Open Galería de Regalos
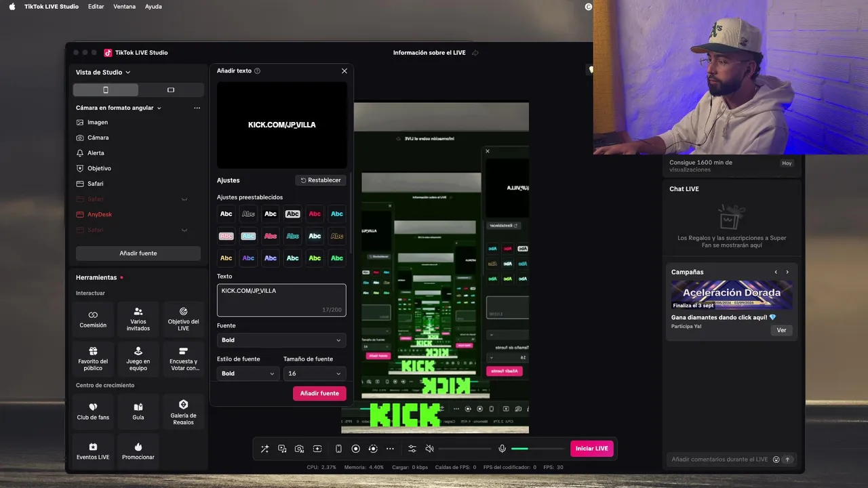868x488 pixels. pos(183,411)
